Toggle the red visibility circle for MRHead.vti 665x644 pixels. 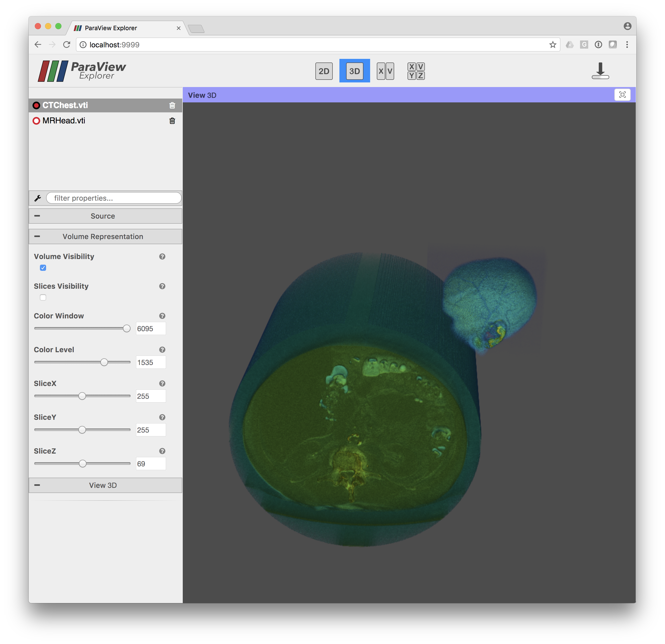[x=36, y=121]
